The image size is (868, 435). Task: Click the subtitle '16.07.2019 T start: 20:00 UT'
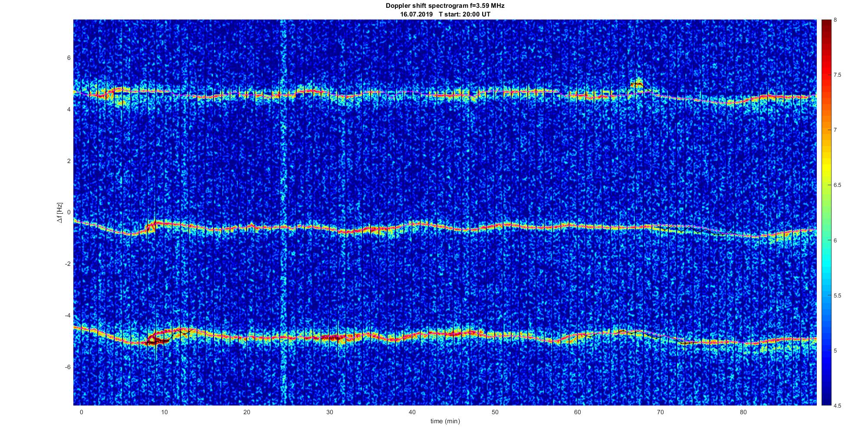click(x=445, y=14)
